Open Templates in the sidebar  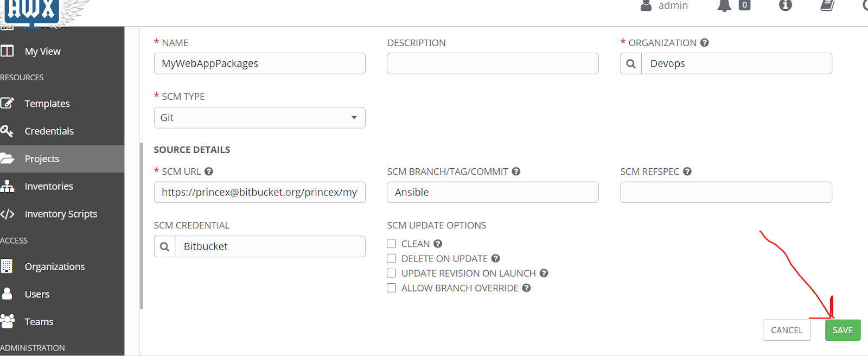pyautogui.click(x=47, y=104)
